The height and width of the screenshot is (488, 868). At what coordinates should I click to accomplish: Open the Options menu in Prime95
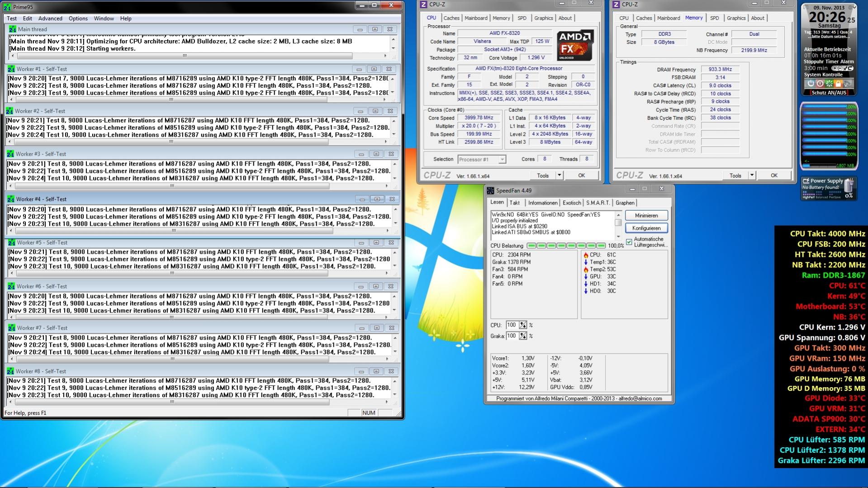pyautogui.click(x=78, y=19)
